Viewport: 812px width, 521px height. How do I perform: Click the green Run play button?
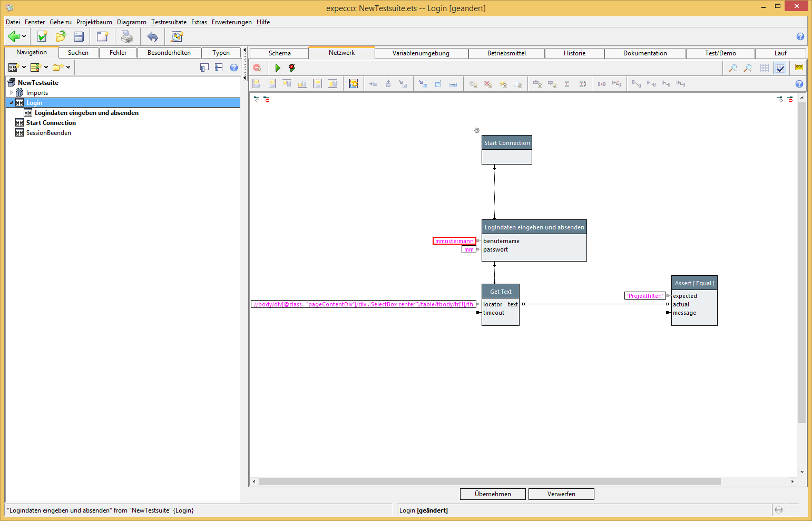point(278,68)
